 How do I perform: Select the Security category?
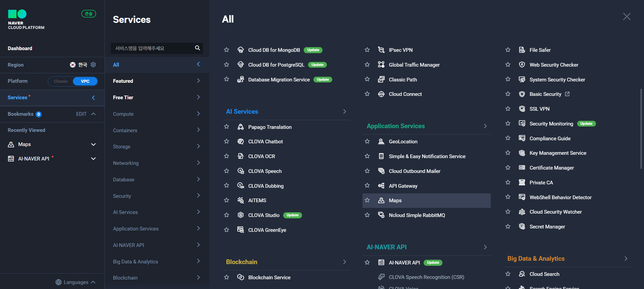click(x=157, y=196)
